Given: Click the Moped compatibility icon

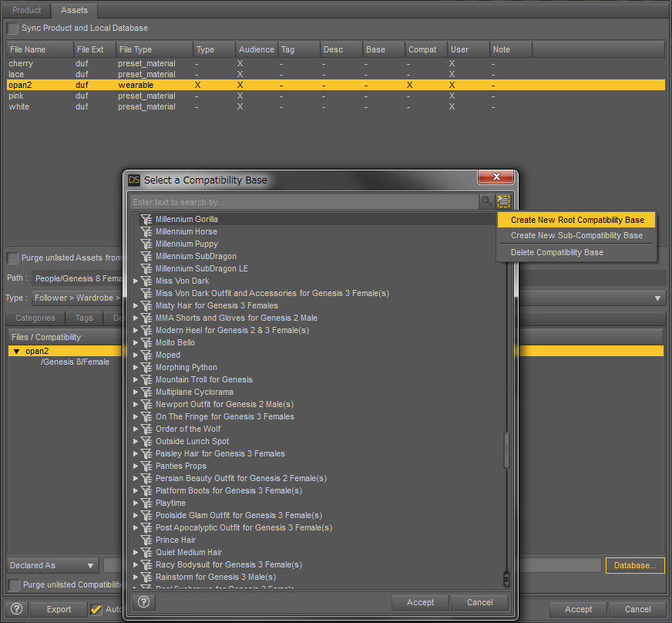Looking at the screenshot, I should [x=146, y=355].
